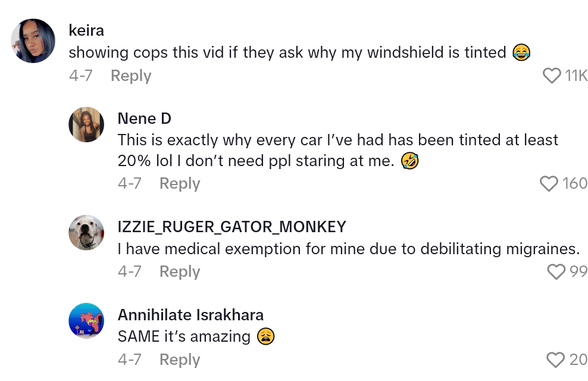Reply to Annihilate Israkhara's comment
This screenshot has width=588, height=381.
(x=180, y=360)
